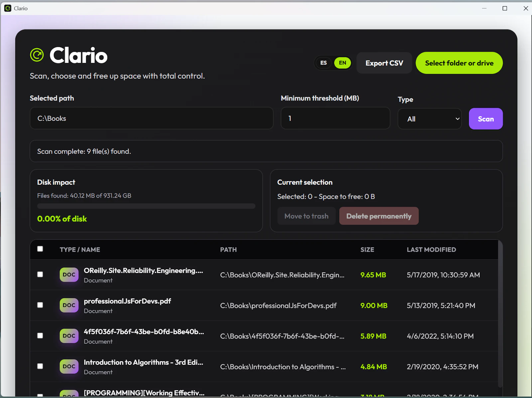Click the SIZE column header
Screen dimensions: 532x398
coord(367,249)
